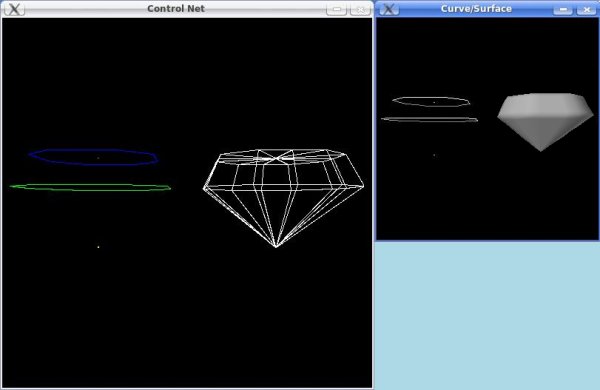The height and width of the screenshot is (390, 600).
Task: Pick the center point inside the blue curve
Action: point(98,158)
